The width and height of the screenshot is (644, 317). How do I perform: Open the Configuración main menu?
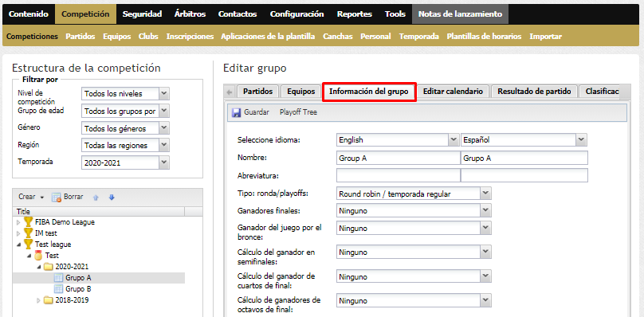pyautogui.click(x=297, y=14)
